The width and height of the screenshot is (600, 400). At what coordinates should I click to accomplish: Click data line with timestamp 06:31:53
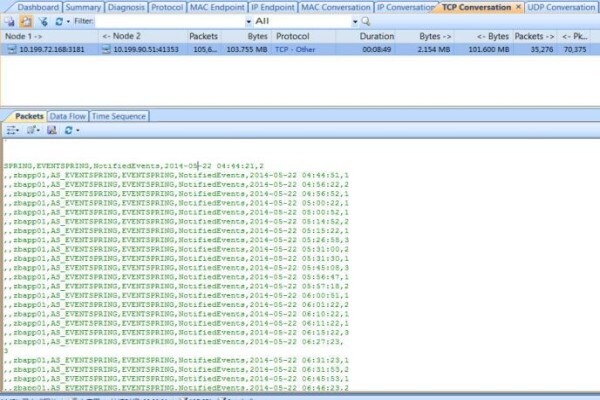[x=176, y=370]
